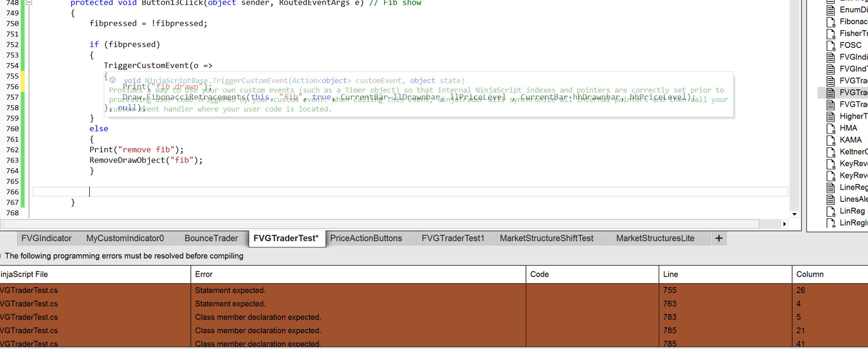Click the FOSC file icon
This screenshot has width=868, height=349.
pyautogui.click(x=830, y=45)
